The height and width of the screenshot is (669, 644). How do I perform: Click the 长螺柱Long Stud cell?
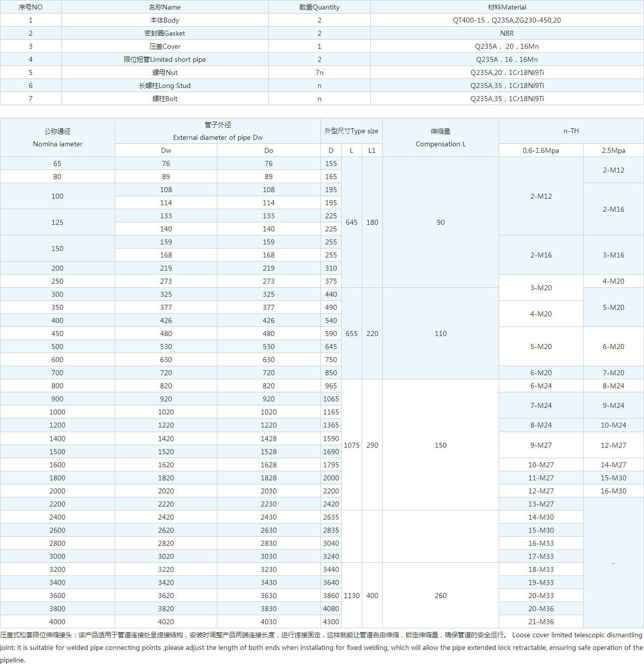pos(165,86)
